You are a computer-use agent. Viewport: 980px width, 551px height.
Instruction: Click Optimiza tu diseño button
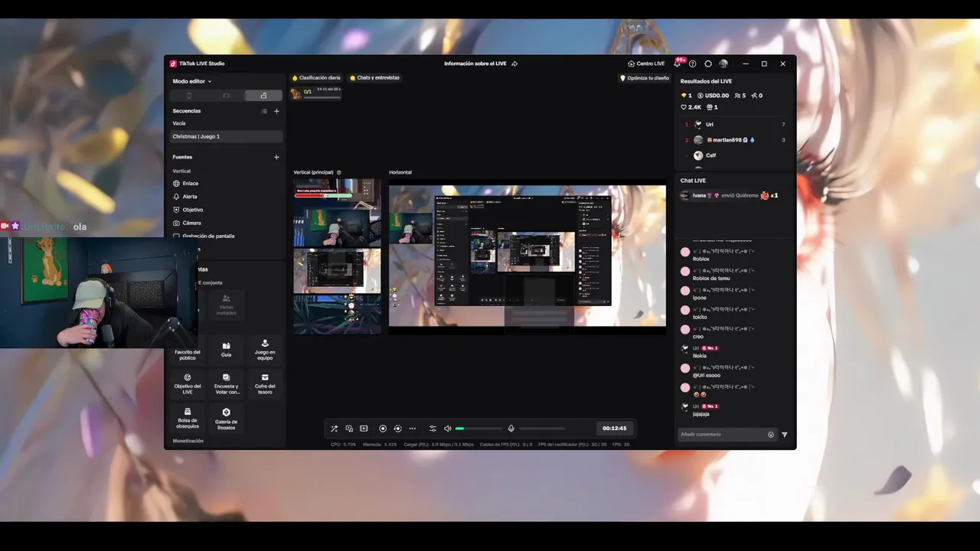pos(645,78)
